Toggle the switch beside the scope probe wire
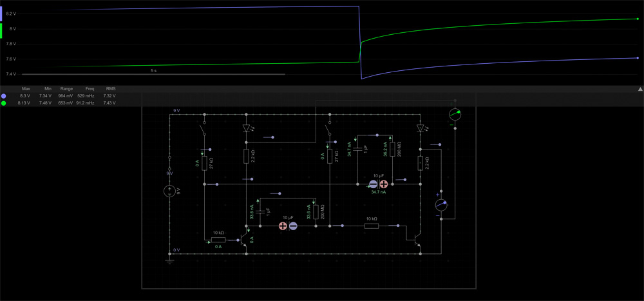The image size is (644, 301). coord(329,128)
